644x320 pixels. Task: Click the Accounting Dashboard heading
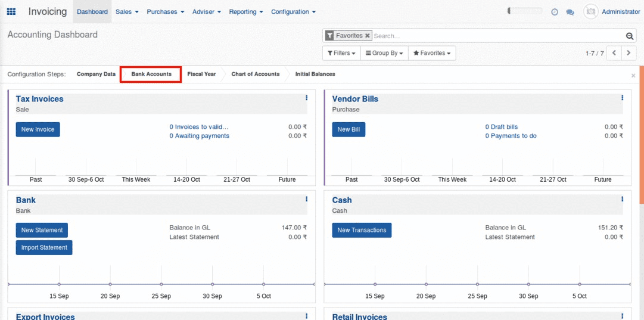coord(52,35)
